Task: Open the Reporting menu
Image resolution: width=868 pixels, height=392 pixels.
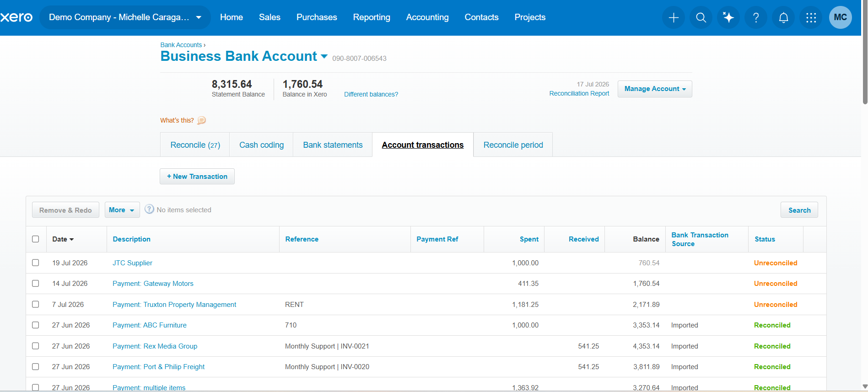Action: (372, 17)
